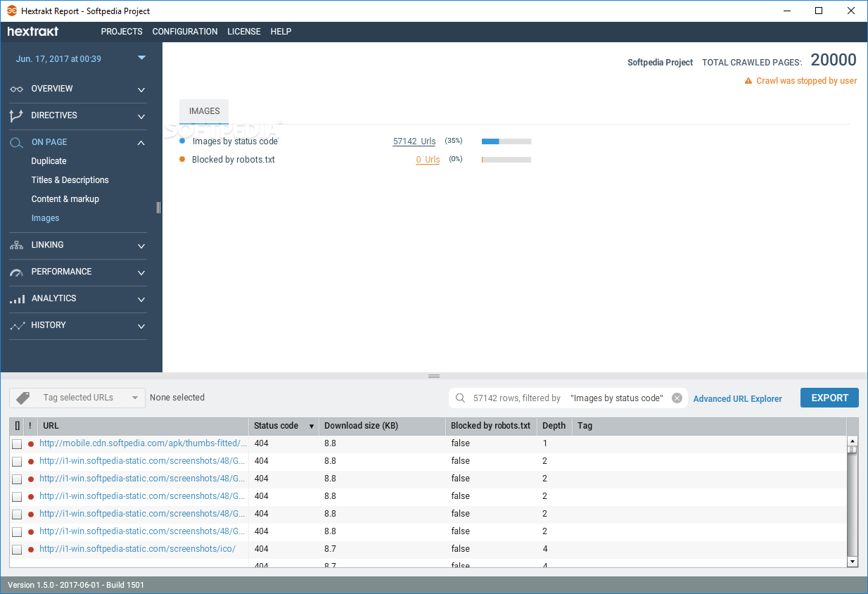Click the Performance gauge icon
Screen dimensions: 868x594
pos(17,272)
